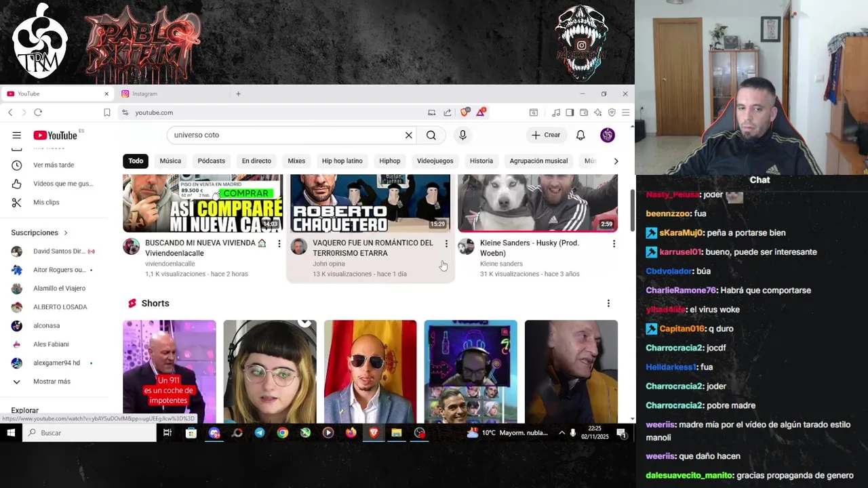Open Brave VPN shield icon
The image size is (868, 488).
pos(612,113)
